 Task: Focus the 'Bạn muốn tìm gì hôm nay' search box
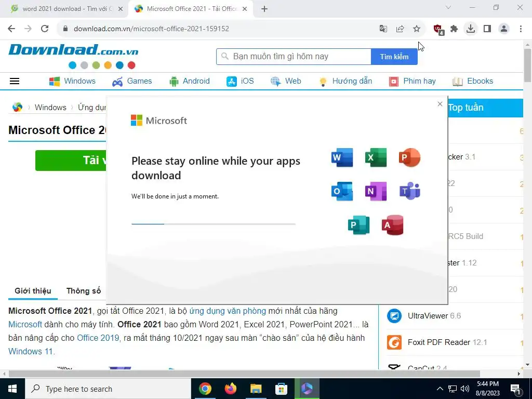(294, 56)
